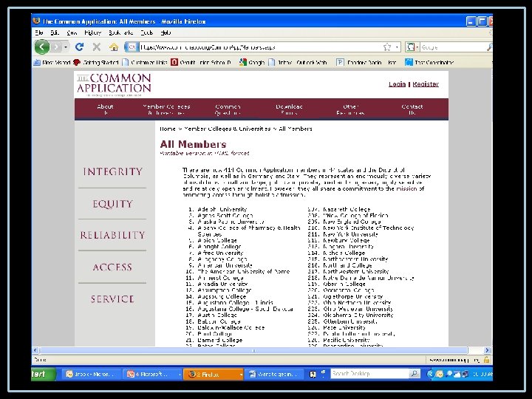Open Member Colleges & Universities navigation tab
Image resolution: width=532 pixels, height=399 pixels.
click(166, 109)
